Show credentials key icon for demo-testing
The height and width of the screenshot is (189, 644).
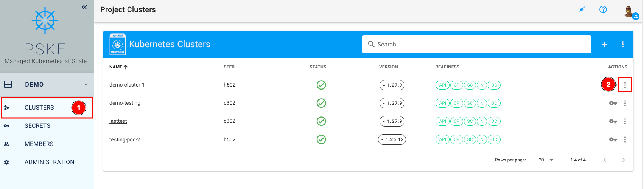pos(613,103)
